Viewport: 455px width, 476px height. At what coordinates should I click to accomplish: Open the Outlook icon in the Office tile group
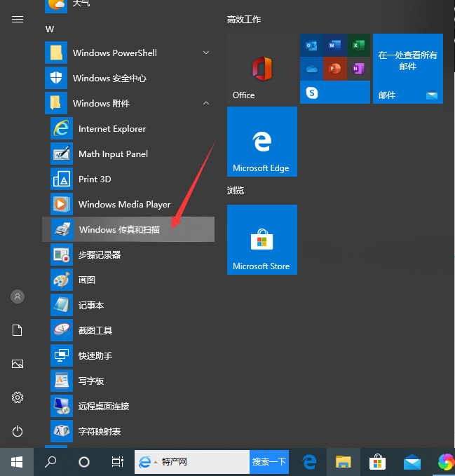[311, 46]
